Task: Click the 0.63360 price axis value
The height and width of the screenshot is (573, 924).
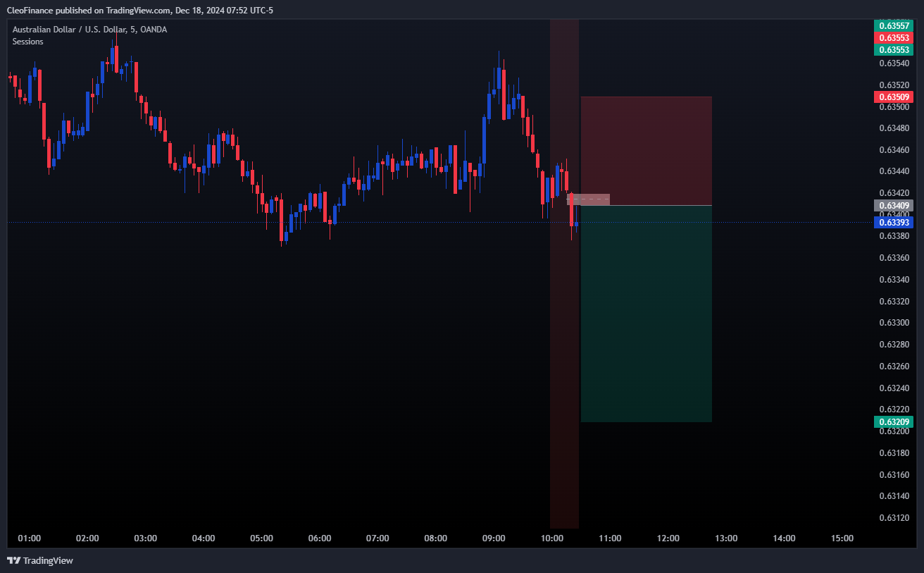Action: [x=894, y=258]
